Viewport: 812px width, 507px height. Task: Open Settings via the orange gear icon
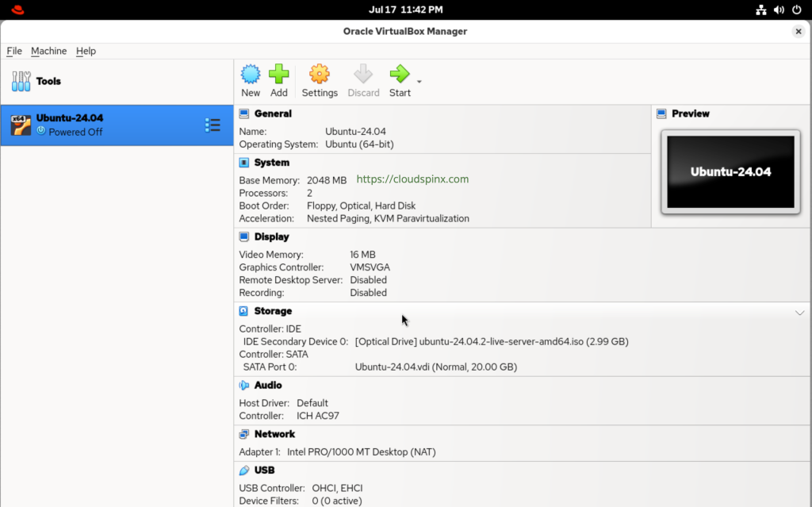click(x=320, y=74)
